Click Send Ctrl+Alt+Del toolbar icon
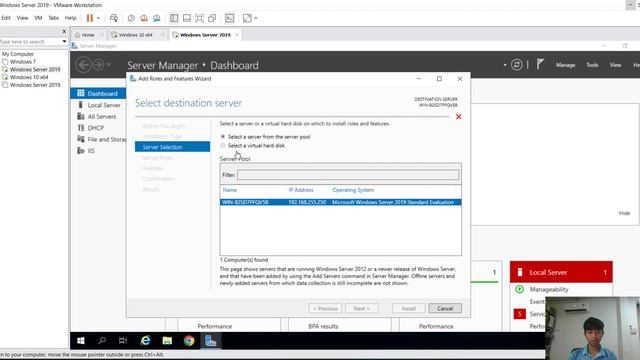640x360 pixels. click(114, 18)
